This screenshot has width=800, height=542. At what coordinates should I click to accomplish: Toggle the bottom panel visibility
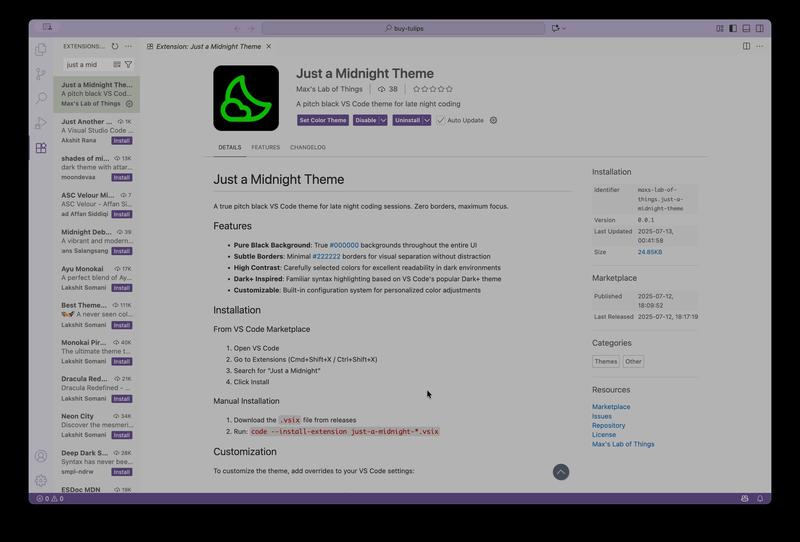746,29
